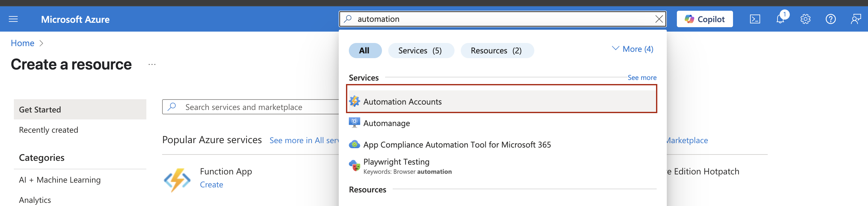Viewport: 868px width, 206px height.
Task: Click the Popular Azure services heading
Action: (x=212, y=140)
